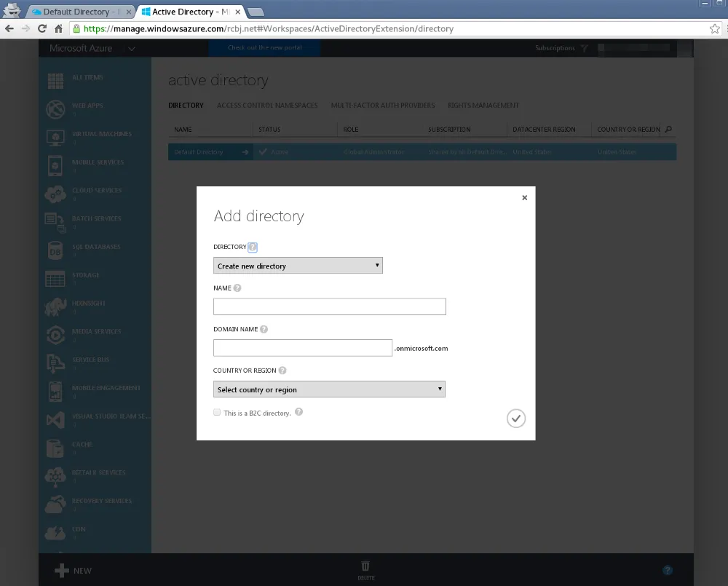Image resolution: width=728 pixels, height=586 pixels.
Task: Switch to the Directory tab
Action: pyautogui.click(x=186, y=106)
